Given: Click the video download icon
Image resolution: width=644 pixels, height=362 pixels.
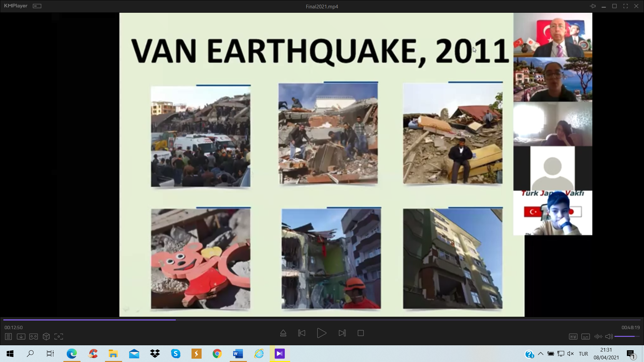Looking at the screenshot, I should pos(21,337).
